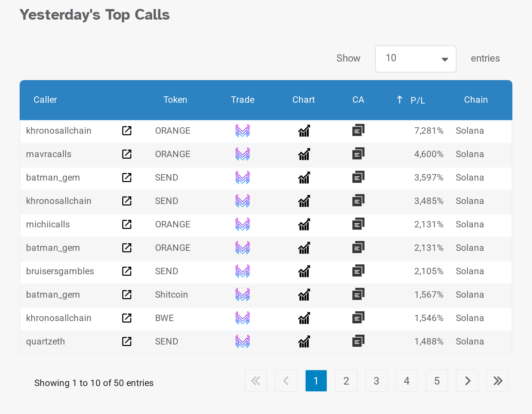Viewport: 532px width, 414px height.
Task: Open chart for batman_gem SEND call
Action: pos(304,178)
